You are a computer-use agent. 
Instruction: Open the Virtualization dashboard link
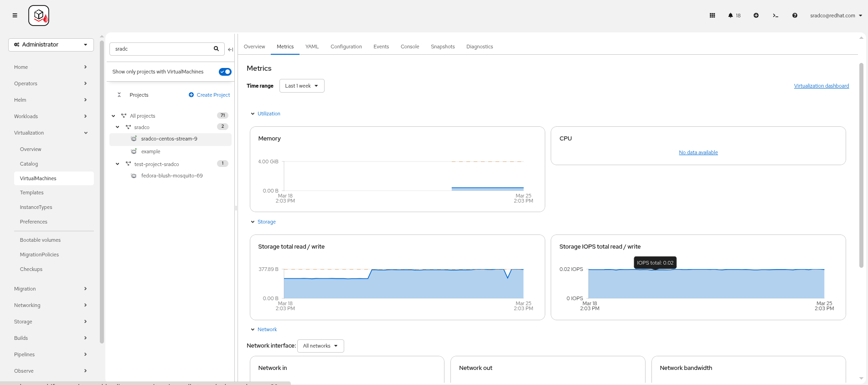(821, 86)
